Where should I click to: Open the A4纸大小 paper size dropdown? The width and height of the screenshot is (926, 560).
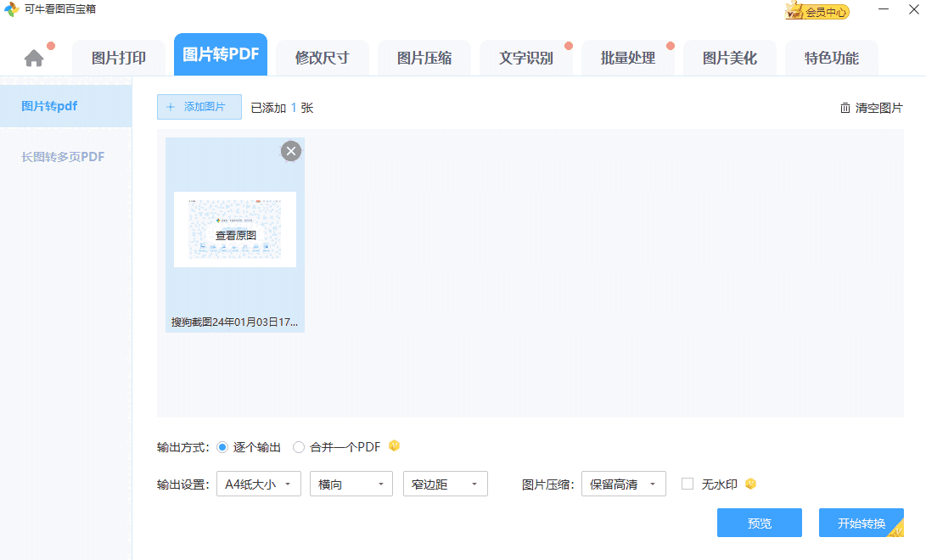tap(258, 484)
